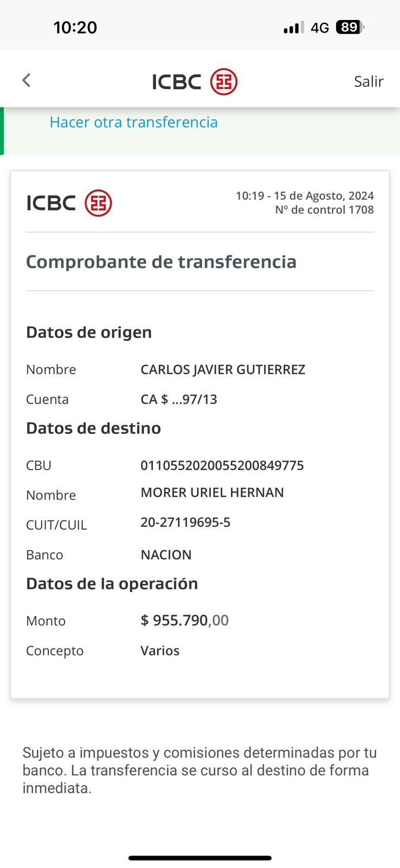Tap the ICBC logo on the receipt
This screenshot has height=868, width=400.
coord(69,203)
